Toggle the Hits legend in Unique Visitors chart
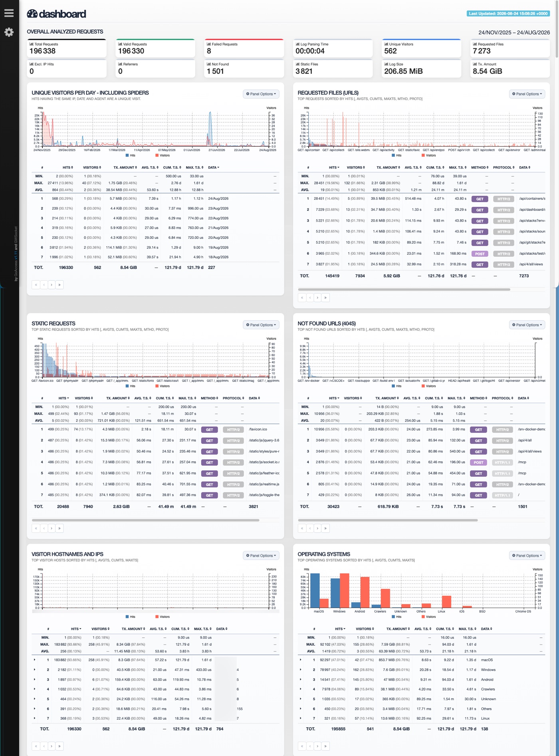Screen dimensions: 559x756 131,155
